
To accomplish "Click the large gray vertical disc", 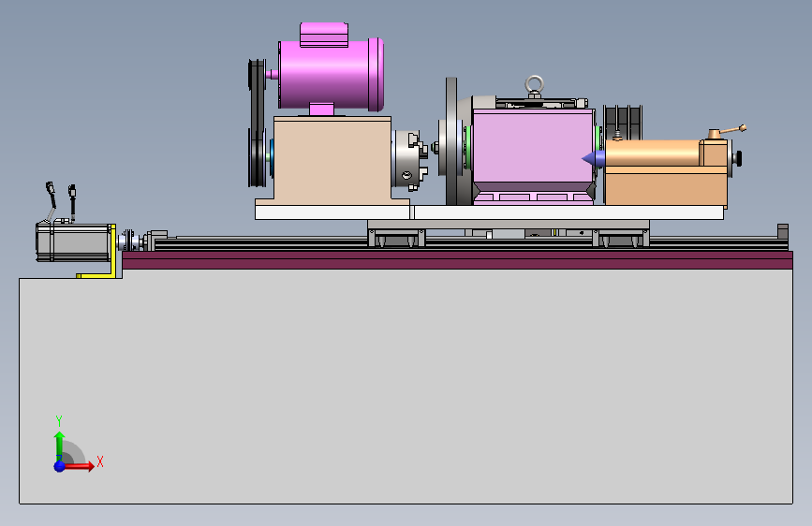I will click(x=451, y=141).
